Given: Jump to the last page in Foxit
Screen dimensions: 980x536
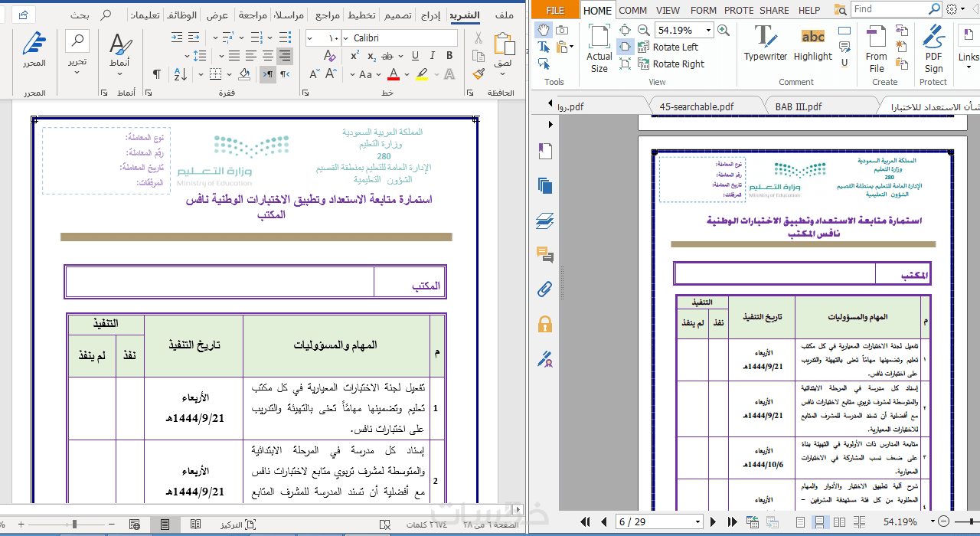Looking at the screenshot, I should 732,522.
